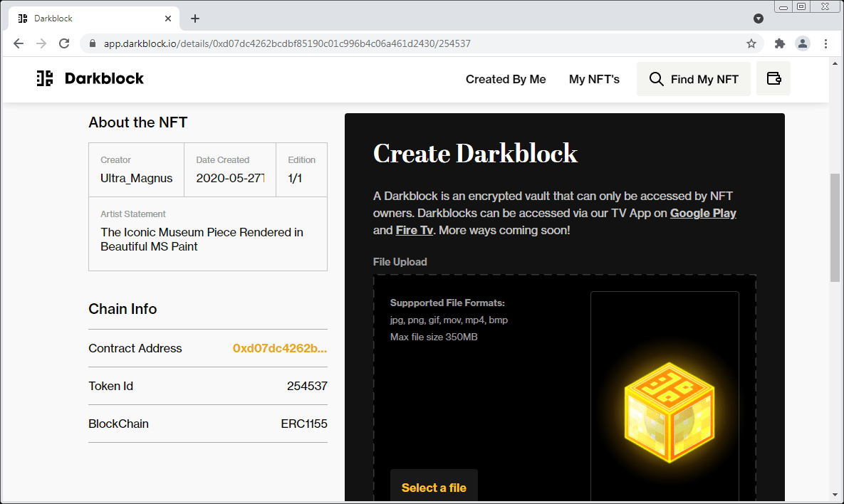Reload the page with the refresh icon
This screenshot has height=504, width=844.
click(64, 43)
